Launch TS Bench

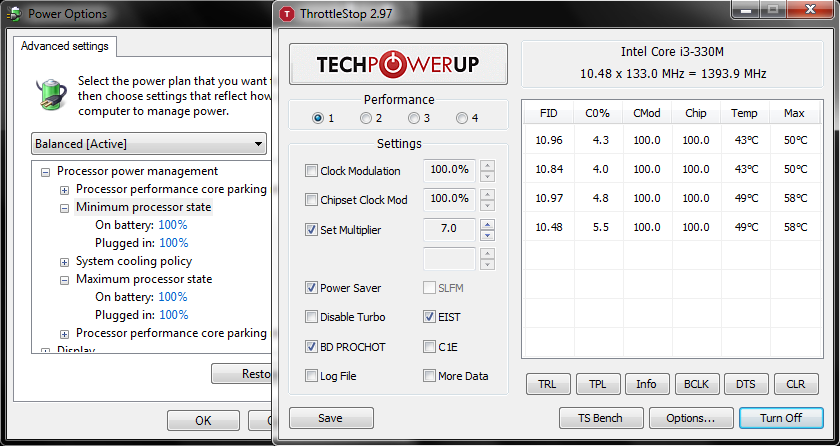pyautogui.click(x=601, y=418)
